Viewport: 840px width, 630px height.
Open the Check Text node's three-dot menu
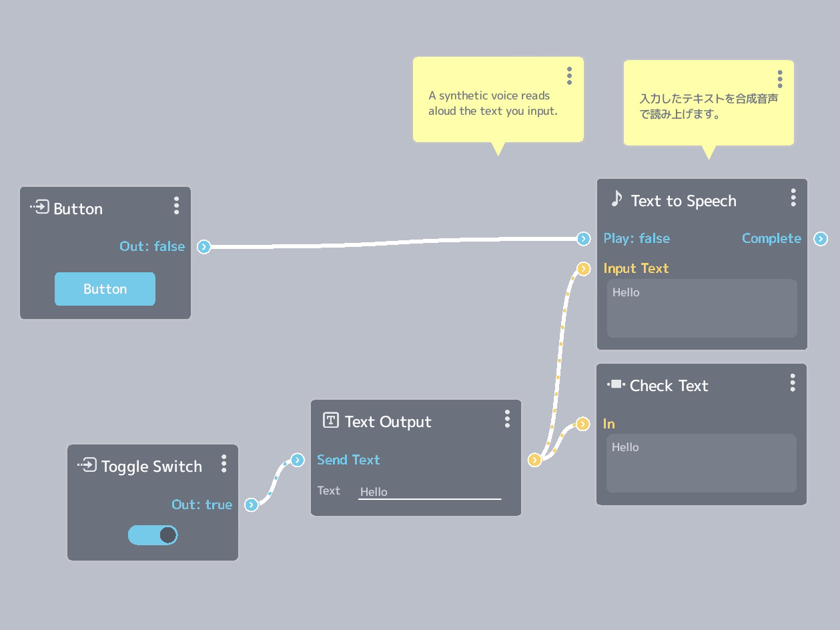pos(792,382)
